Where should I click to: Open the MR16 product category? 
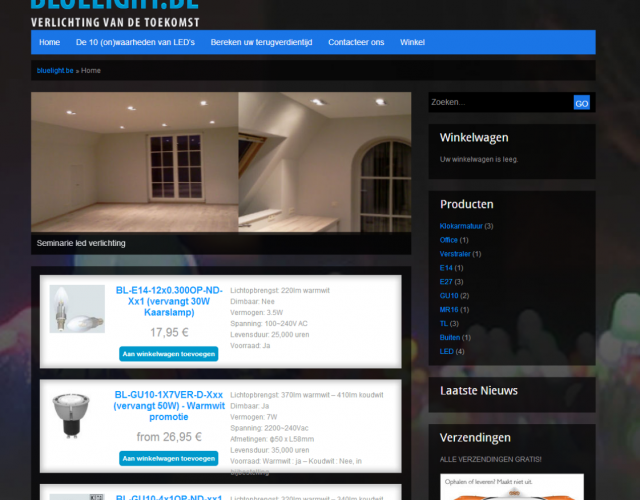click(x=449, y=309)
